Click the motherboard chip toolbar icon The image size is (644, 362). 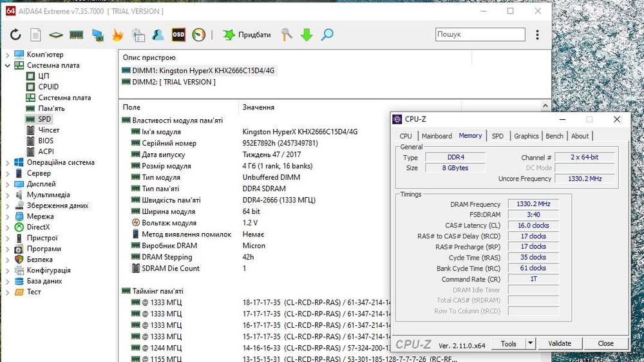56,35
